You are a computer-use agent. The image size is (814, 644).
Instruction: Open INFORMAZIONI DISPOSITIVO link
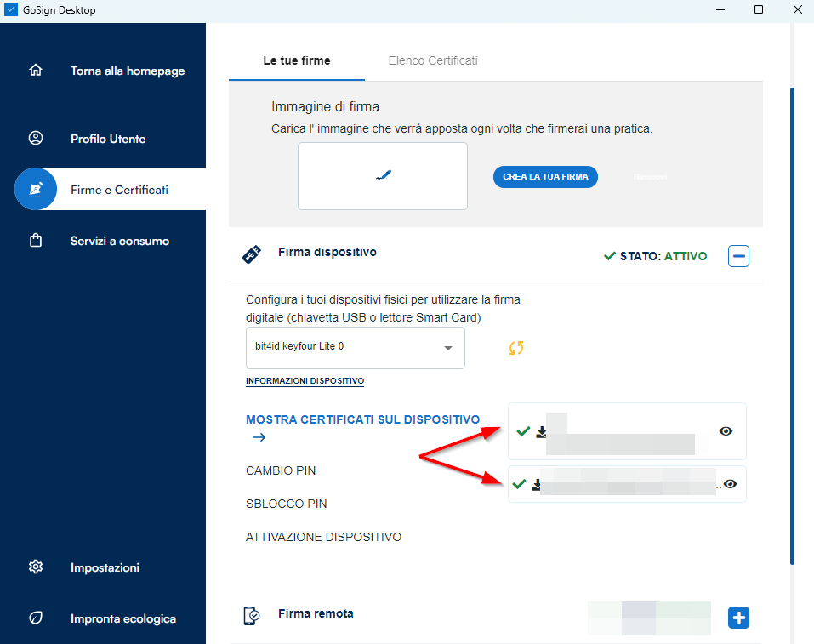(305, 381)
